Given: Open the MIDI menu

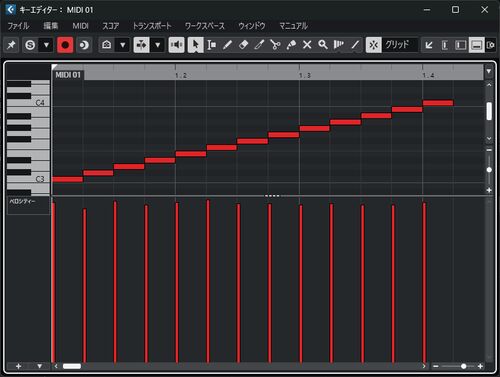Looking at the screenshot, I should (x=80, y=26).
